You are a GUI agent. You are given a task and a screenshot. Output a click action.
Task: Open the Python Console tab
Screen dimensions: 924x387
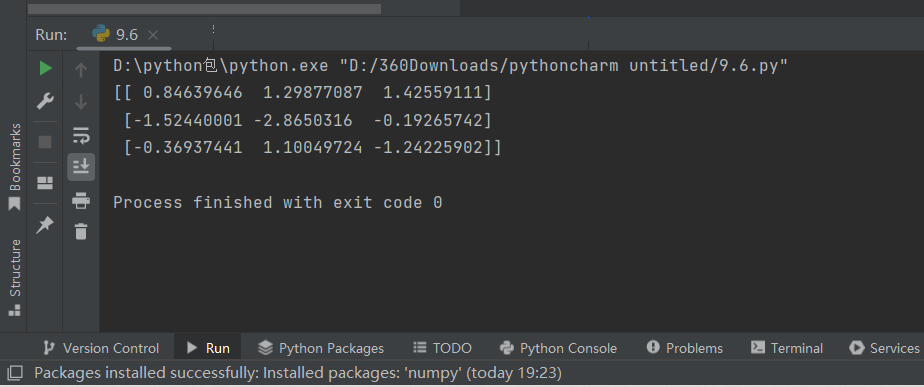[557, 348]
